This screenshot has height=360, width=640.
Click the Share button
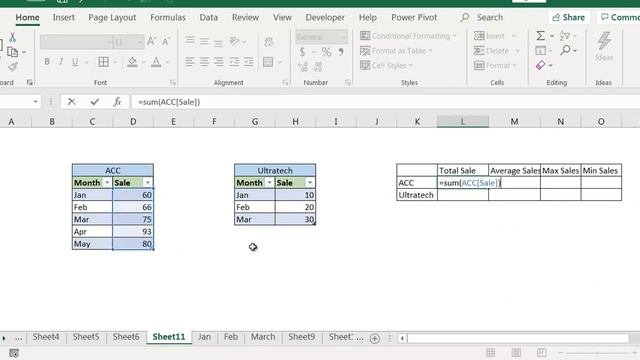pos(569,17)
